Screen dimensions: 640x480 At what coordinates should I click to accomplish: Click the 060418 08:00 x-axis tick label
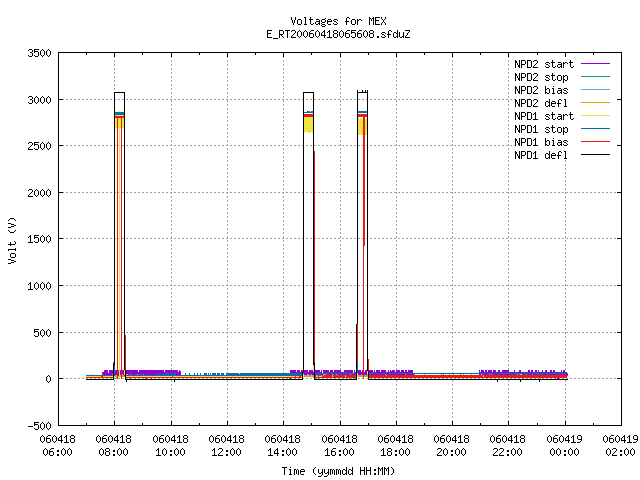pos(113,446)
